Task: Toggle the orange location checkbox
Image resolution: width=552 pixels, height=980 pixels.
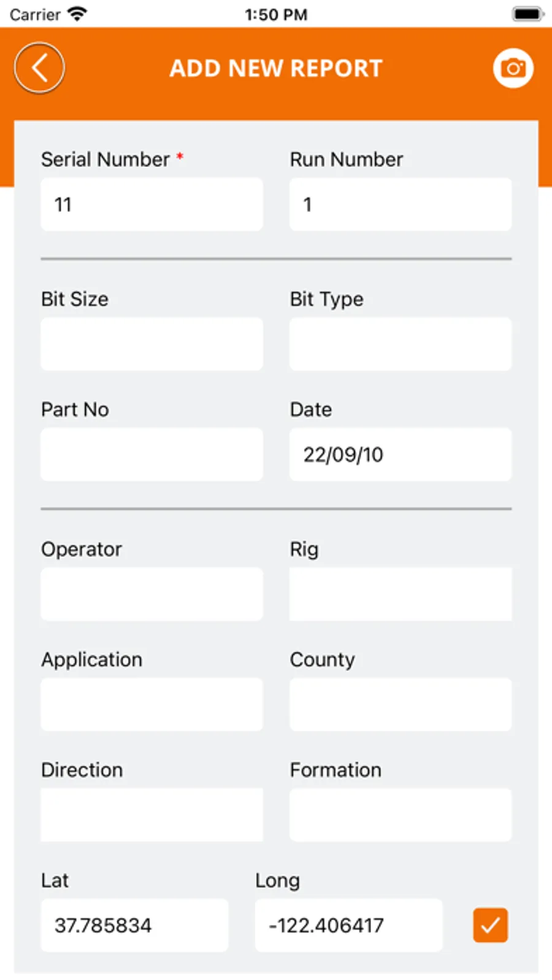Action: click(x=490, y=925)
